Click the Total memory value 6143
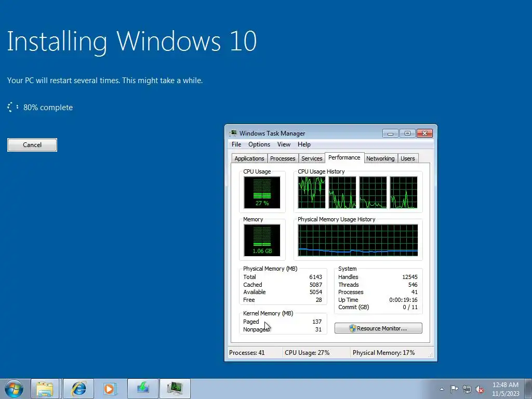532x399 pixels. (x=315, y=277)
